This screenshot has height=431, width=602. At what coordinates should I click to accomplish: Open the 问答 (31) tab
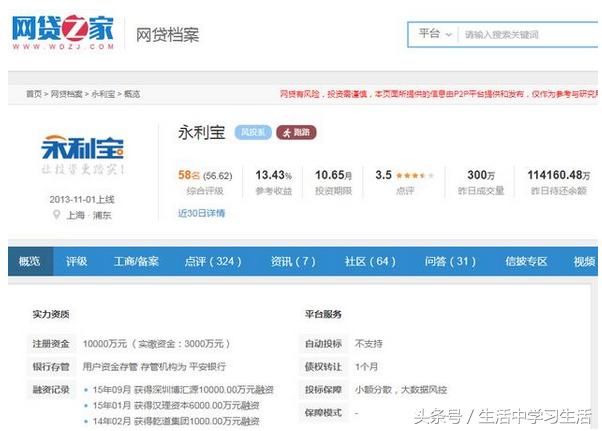[x=450, y=261]
